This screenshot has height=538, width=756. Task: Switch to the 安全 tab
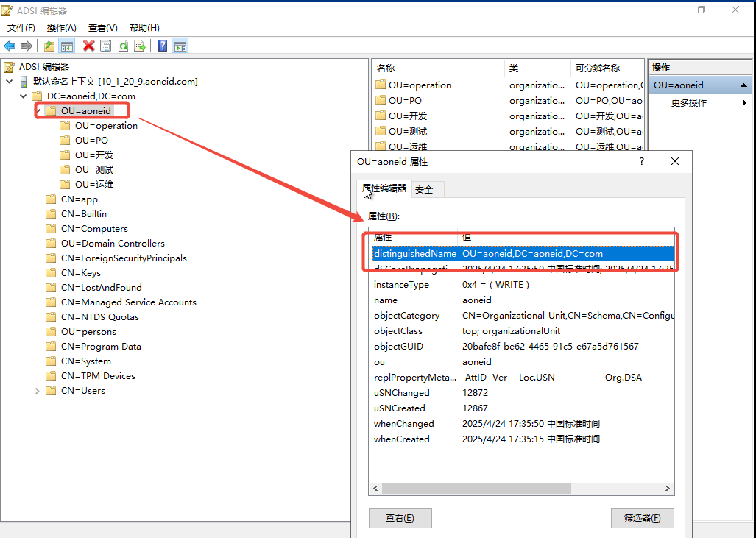click(x=424, y=190)
